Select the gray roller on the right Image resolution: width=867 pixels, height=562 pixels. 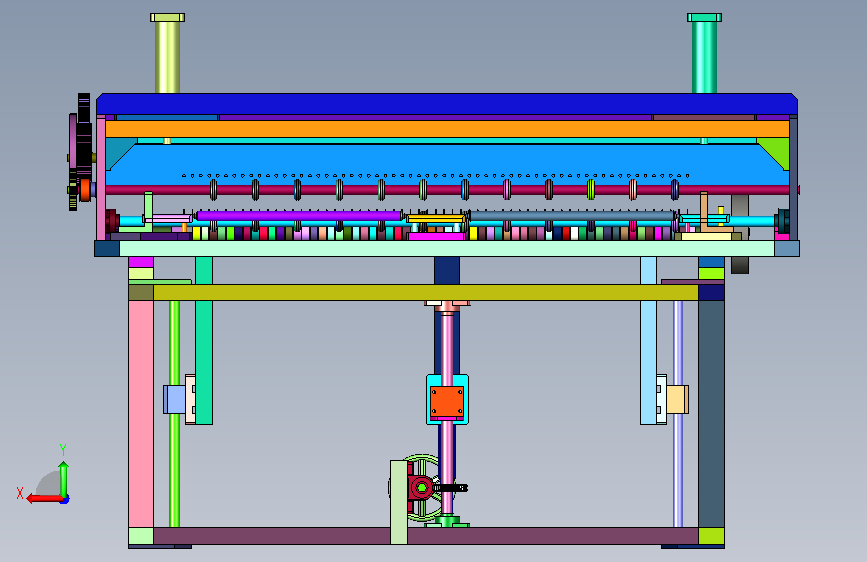tap(572, 216)
